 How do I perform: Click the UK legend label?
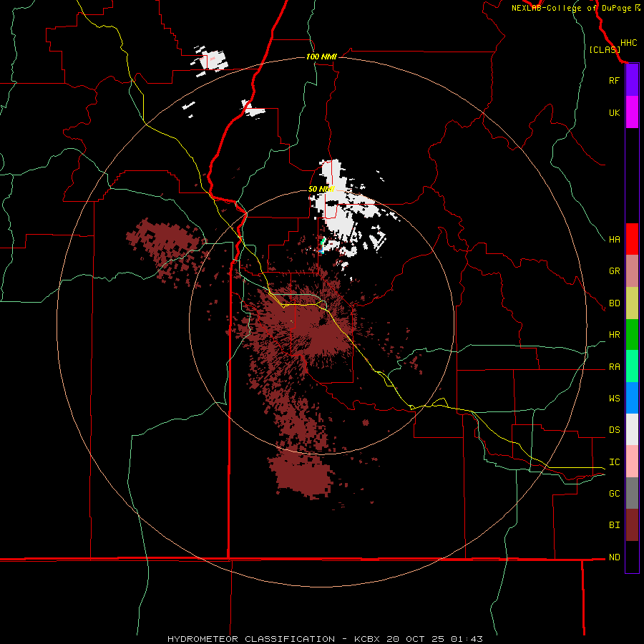click(614, 113)
